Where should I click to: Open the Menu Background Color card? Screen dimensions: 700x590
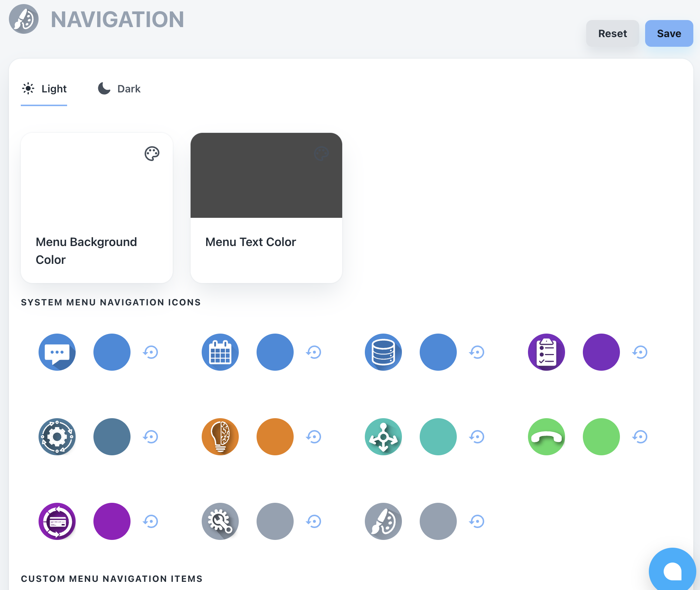(x=97, y=208)
